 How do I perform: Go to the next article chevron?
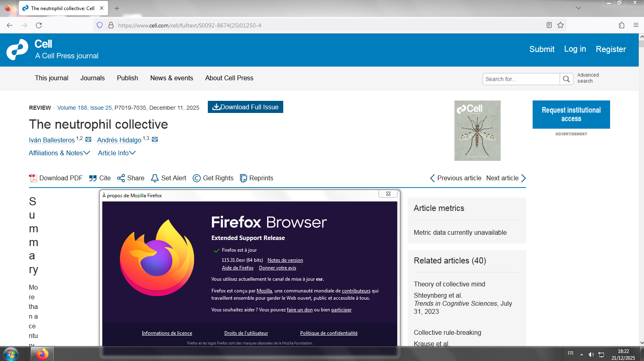pyautogui.click(x=523, y=178)
